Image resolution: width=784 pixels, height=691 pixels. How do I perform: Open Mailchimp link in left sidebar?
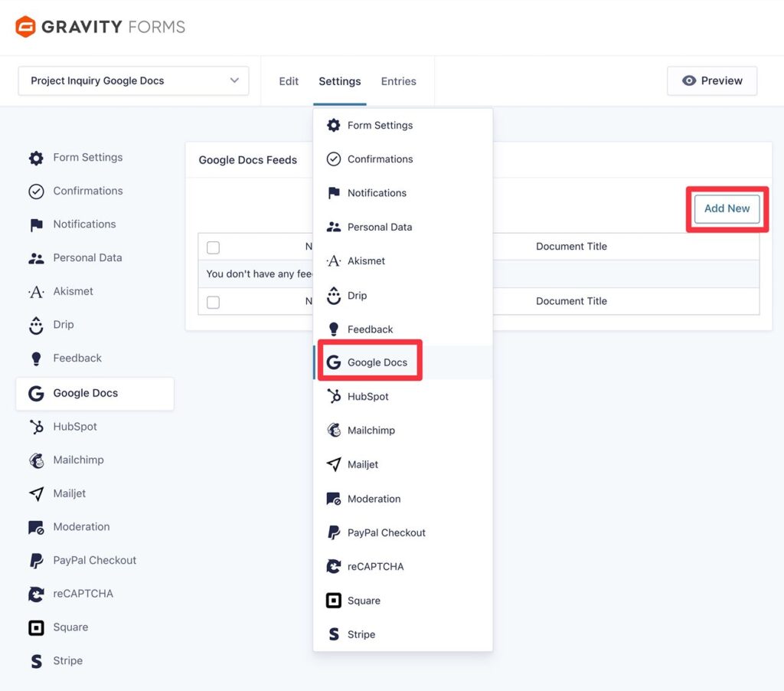click(x=79, y=460)
